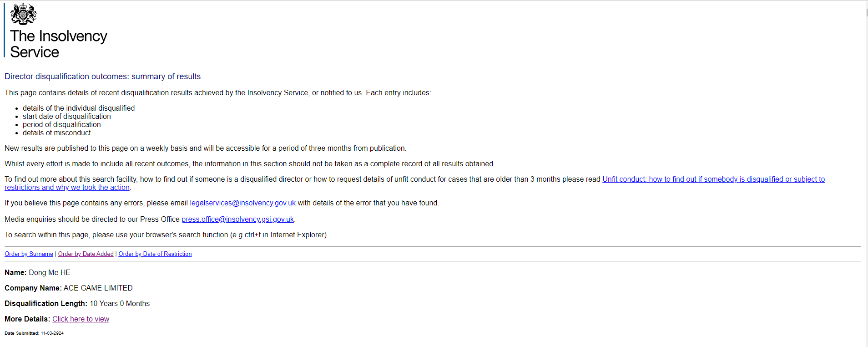Click 'start date of disqualification' bullet item

pyautogui.click(x=67, y=117)
